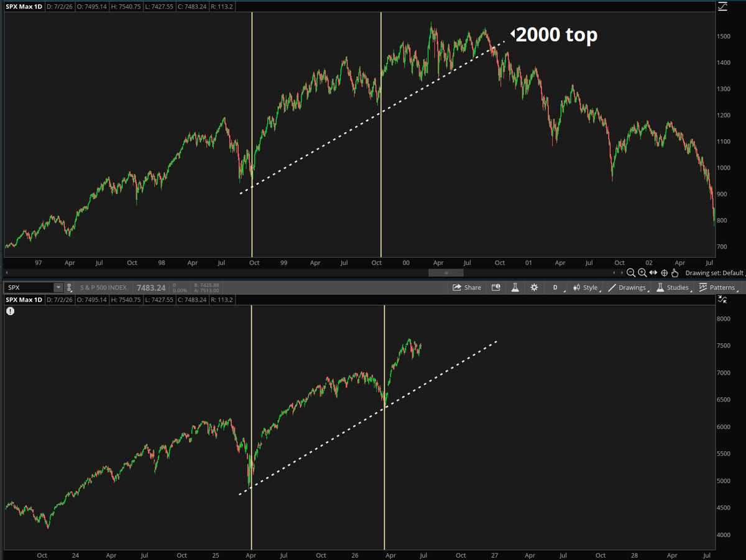Click the zoom out magnifier icon
746x560 pixels.
tap(631, 273)
